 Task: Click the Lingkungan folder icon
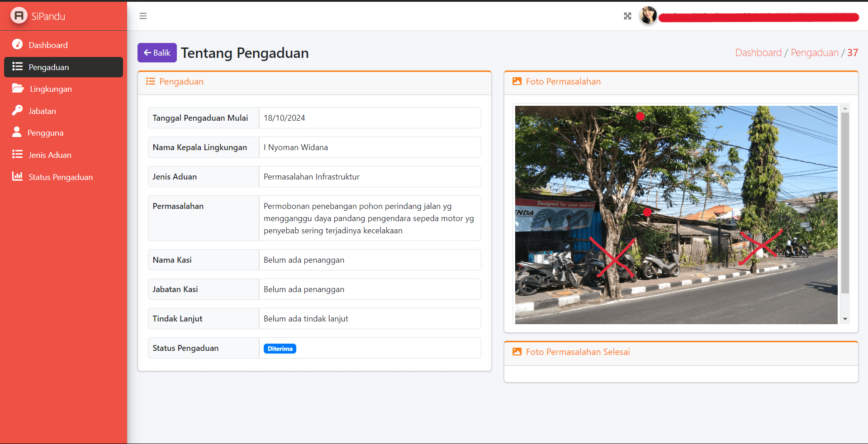pos(18,89)
